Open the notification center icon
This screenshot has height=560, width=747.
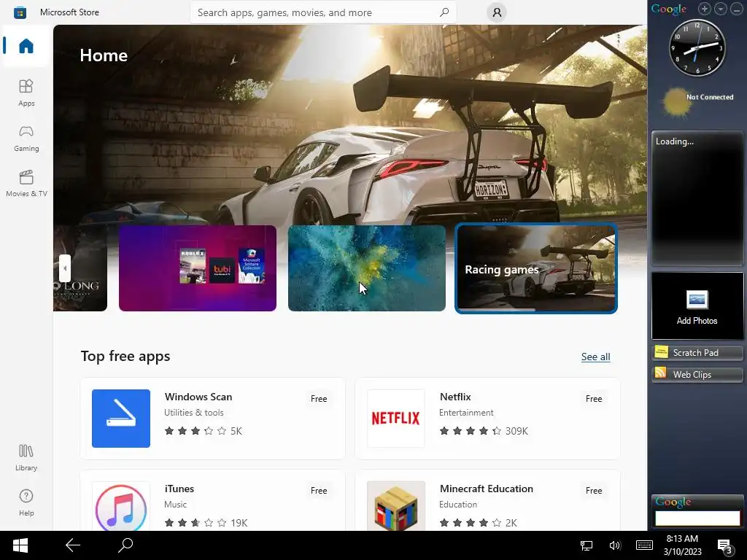(724, 545)
